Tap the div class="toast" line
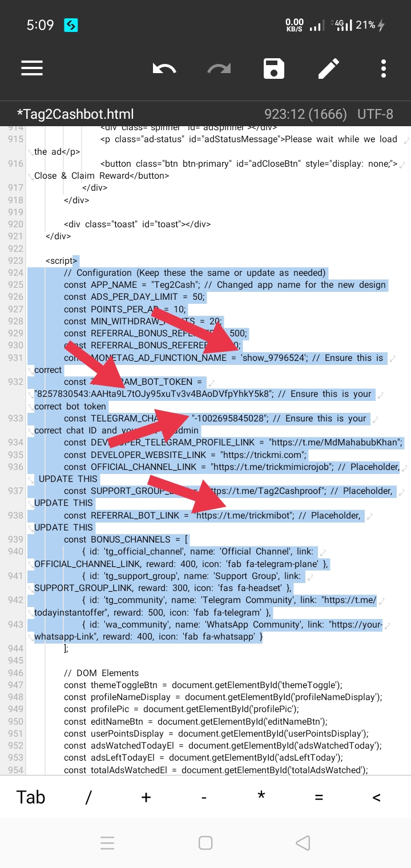 pyautogui.click(x=137, y=224)
